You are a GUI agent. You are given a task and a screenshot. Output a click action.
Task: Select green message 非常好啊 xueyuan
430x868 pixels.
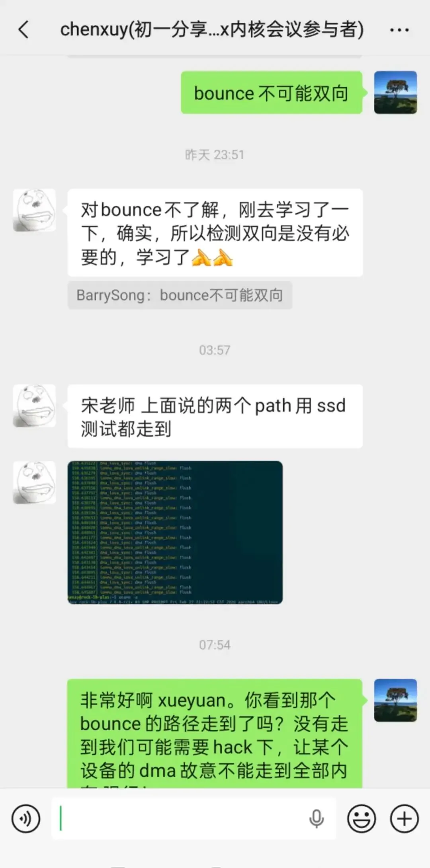tap(215, 733)
